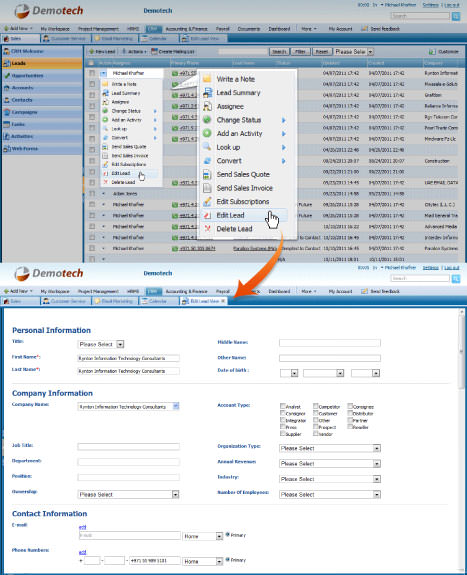Click the edit link above Phone Numbers
The image size is (467, 575).
click(83, 552)
